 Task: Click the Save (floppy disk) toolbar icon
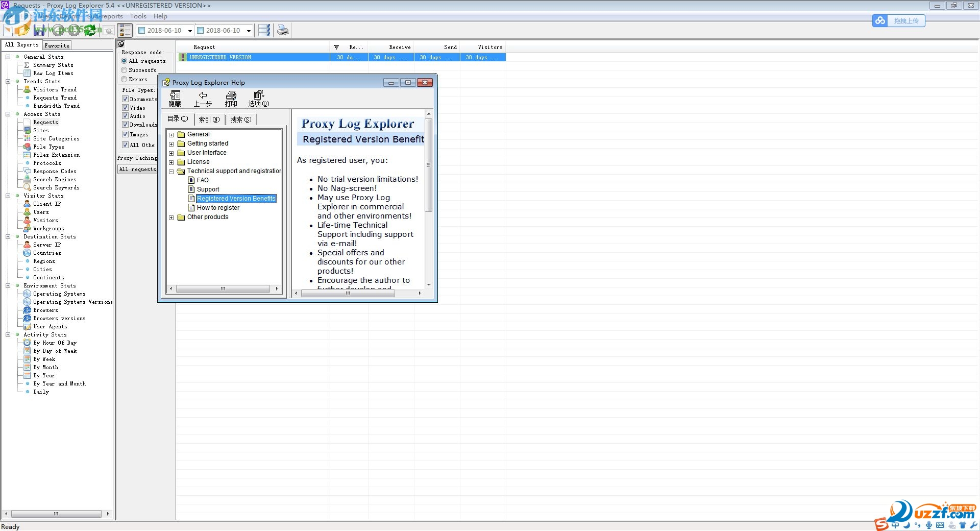tap(38, 30)
